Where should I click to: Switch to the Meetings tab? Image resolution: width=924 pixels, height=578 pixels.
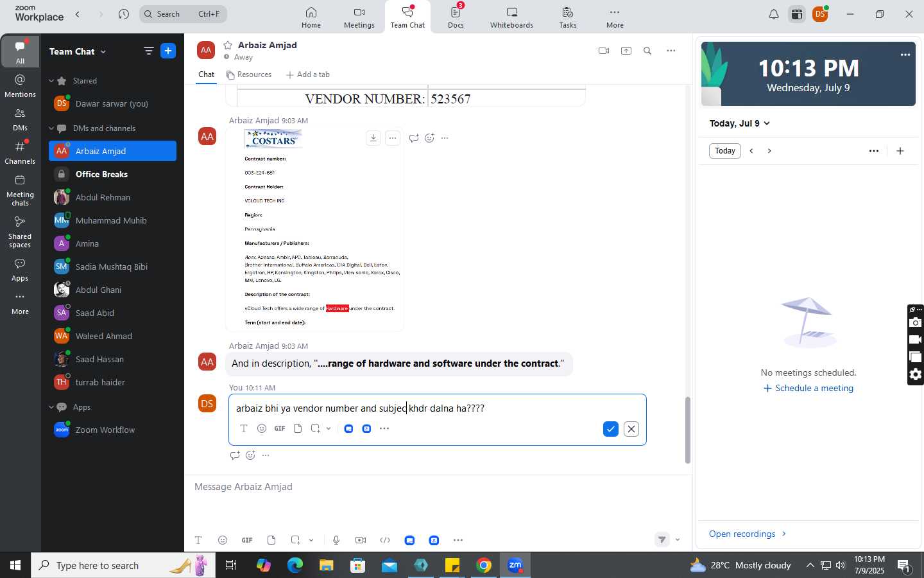click(x=359, y=17)
